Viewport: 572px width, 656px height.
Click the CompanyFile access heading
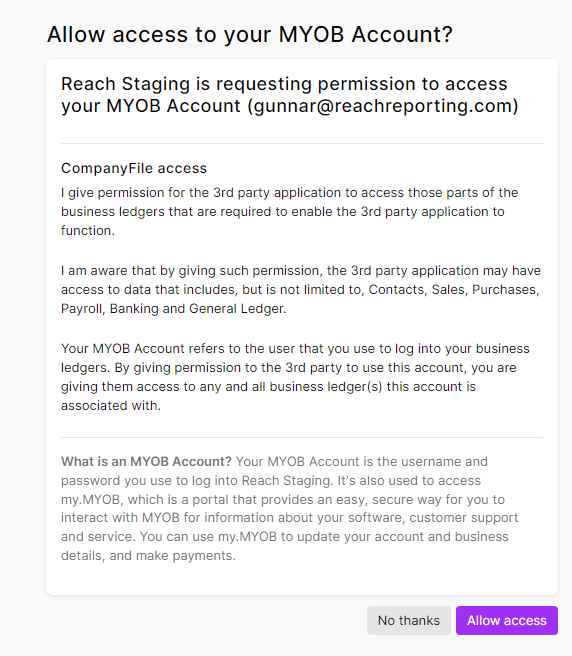[134, 168]
